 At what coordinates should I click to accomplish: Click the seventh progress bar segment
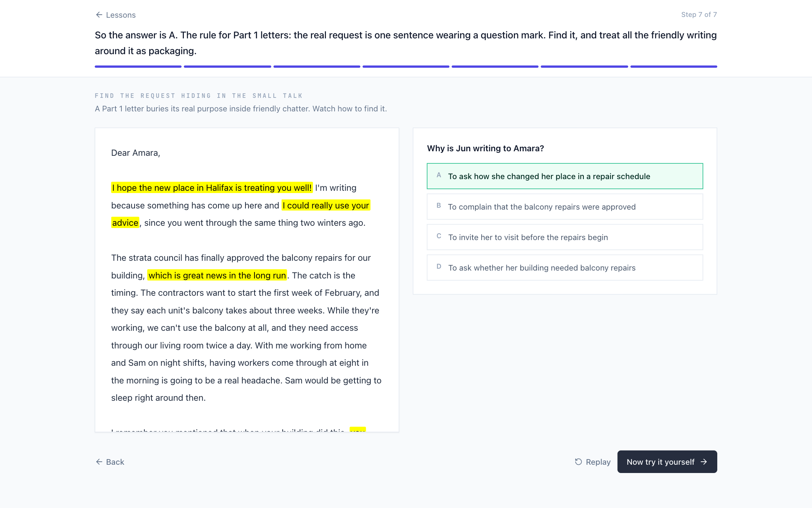674,67
